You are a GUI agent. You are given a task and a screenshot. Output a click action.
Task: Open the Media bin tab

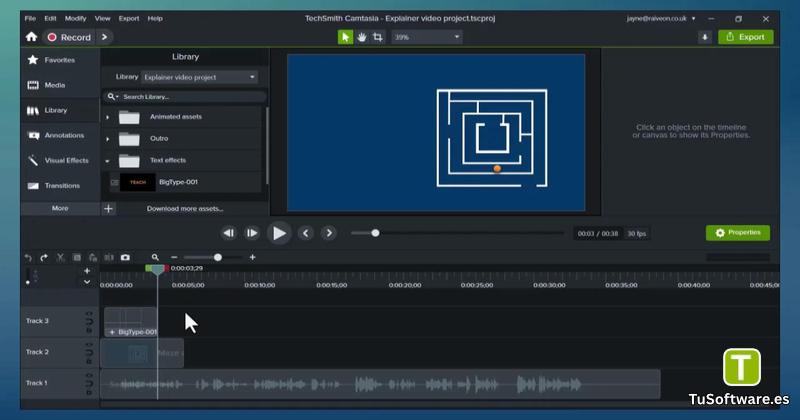(x=60, y=85)
